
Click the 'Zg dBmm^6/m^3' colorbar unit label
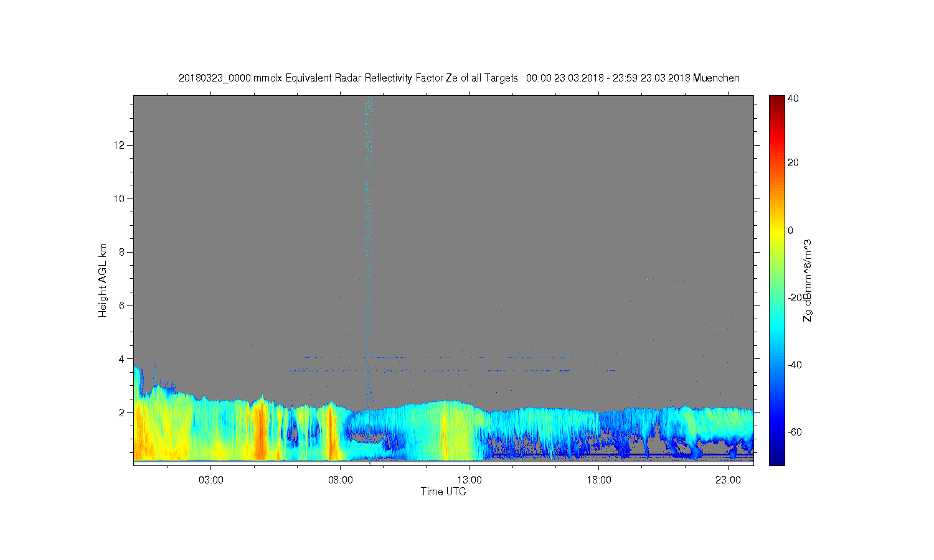pyautogui.click(x=808, y=281)
